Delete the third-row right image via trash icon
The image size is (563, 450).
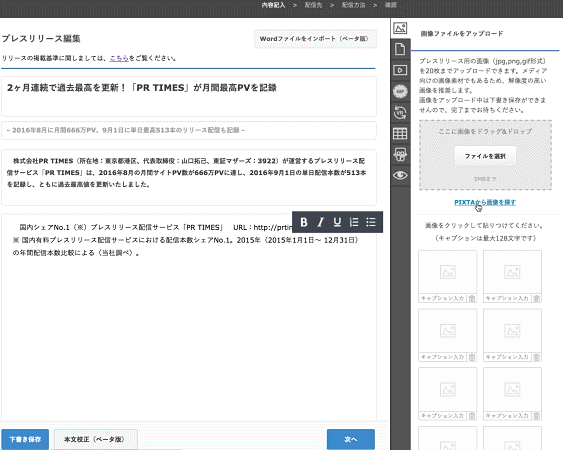coord(536,416)
